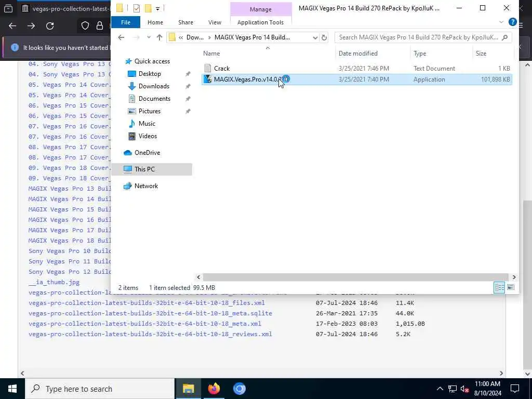
Task: Sort files by Size column
Action: (481, 54)
